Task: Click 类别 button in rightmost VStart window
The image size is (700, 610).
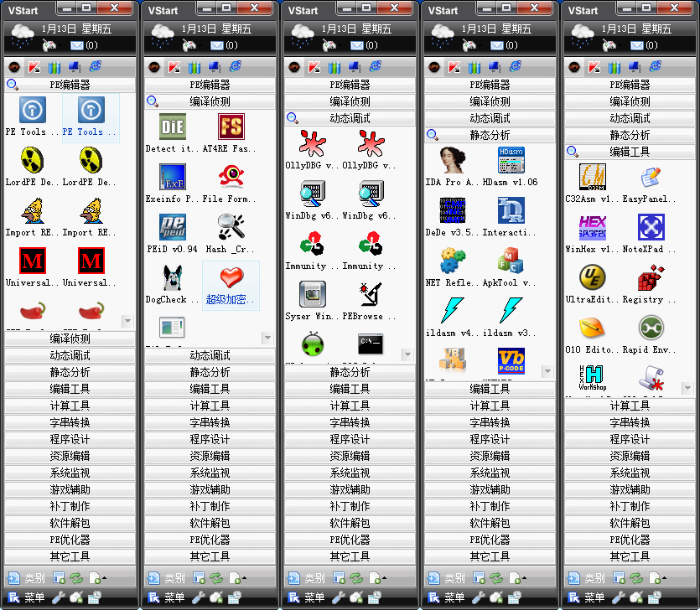Action: pyautogui.click(x=586, y=578)
